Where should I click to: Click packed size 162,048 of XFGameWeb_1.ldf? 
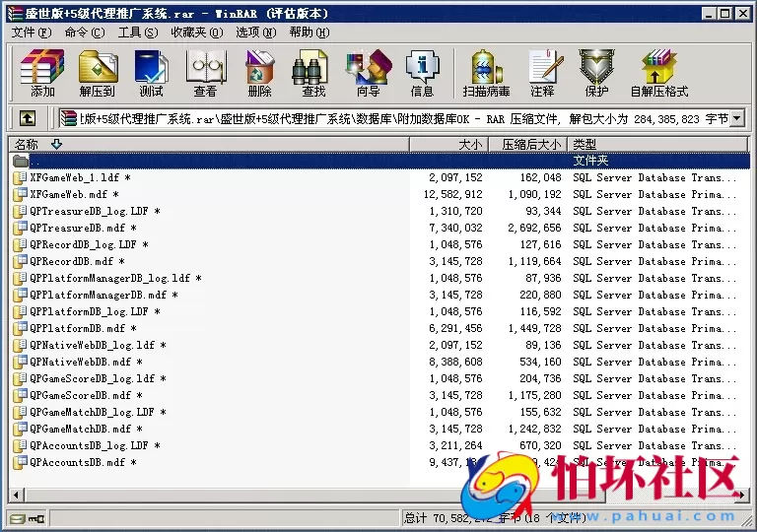click(x=541, y=177)
